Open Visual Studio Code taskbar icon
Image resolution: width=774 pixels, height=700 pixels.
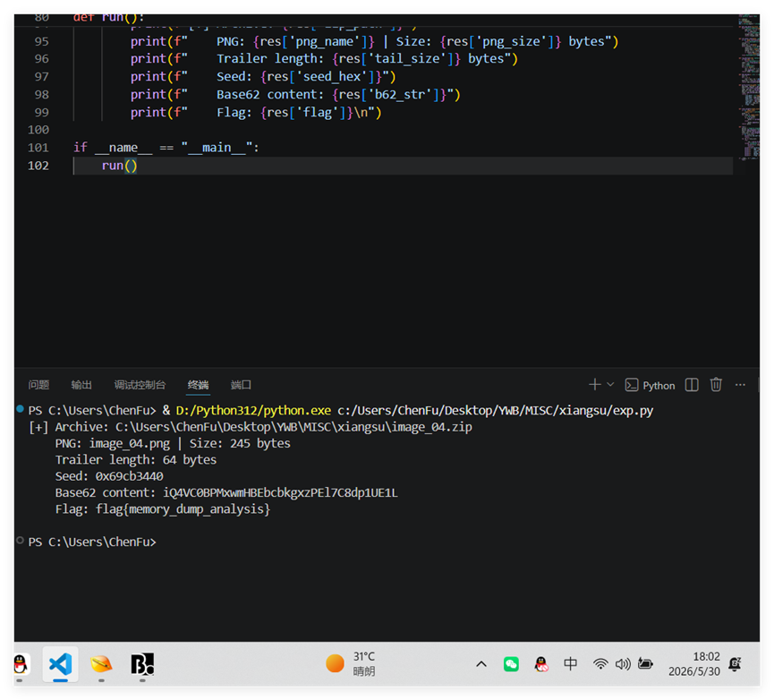(60, 664)
